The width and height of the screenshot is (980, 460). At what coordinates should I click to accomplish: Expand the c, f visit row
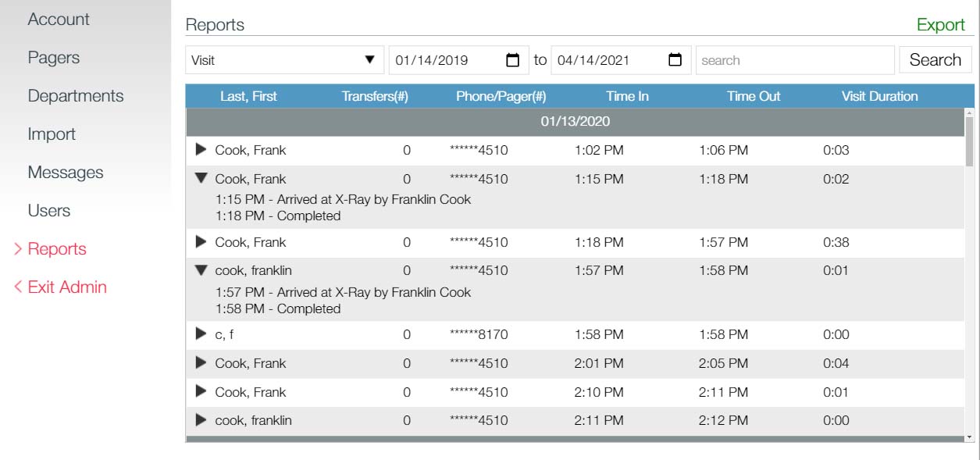point(201,334)
